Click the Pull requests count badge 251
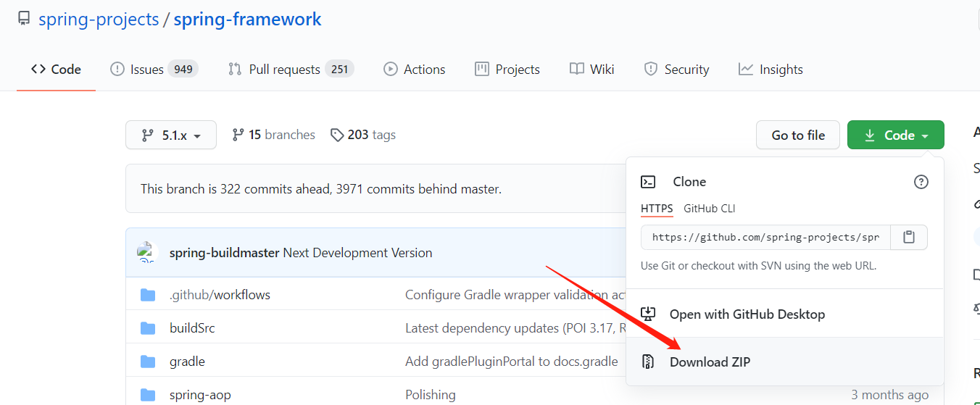The image size is (980, 405). pos(339,70)
